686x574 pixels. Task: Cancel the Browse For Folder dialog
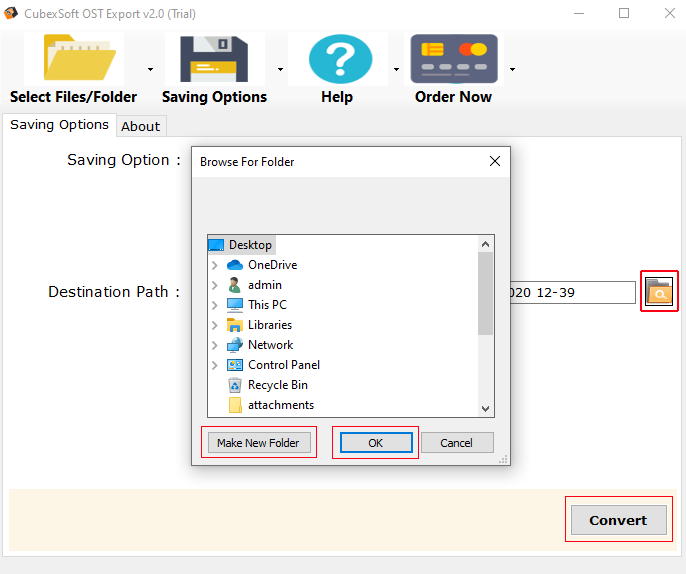coord(457,443)
